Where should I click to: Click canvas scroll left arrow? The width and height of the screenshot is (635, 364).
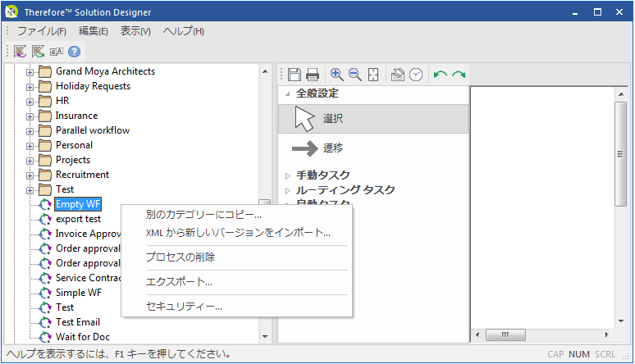[477, 334]
